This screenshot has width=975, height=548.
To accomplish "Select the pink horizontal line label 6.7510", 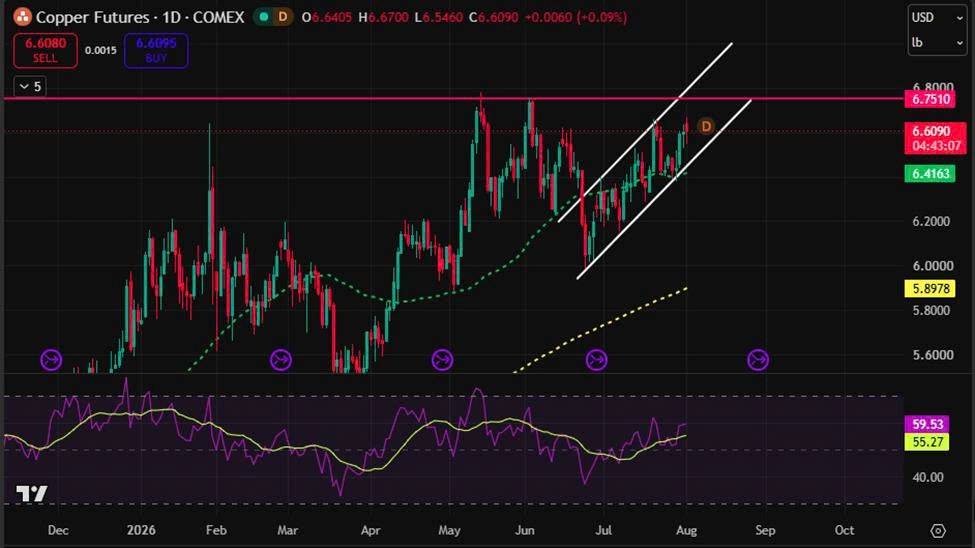I will tap(930, 99).
